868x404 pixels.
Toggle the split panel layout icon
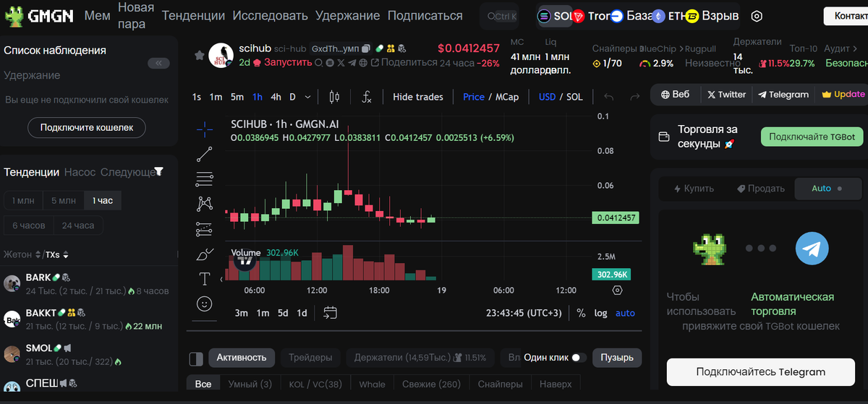pyautogui.click(x=196, y=358)
